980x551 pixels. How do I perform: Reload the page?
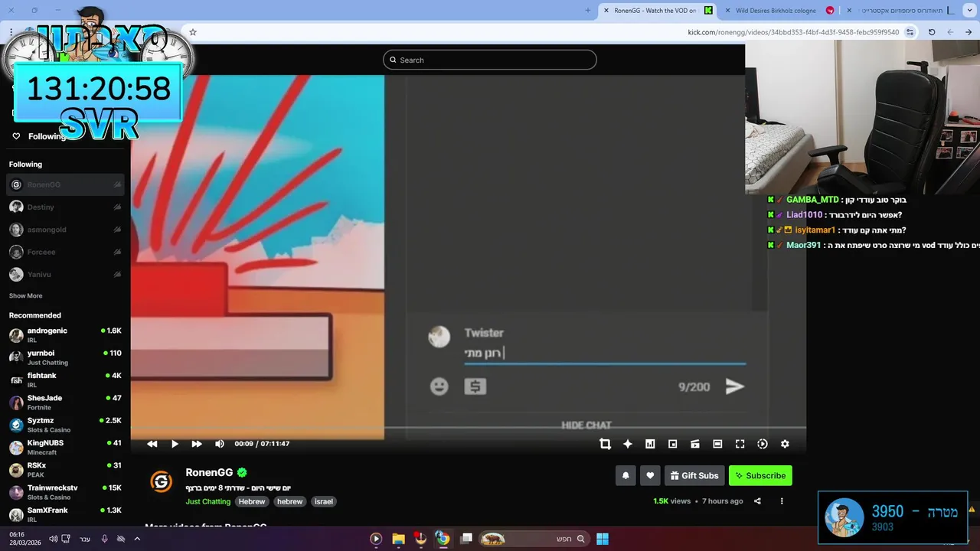click(x=932, y=32)
